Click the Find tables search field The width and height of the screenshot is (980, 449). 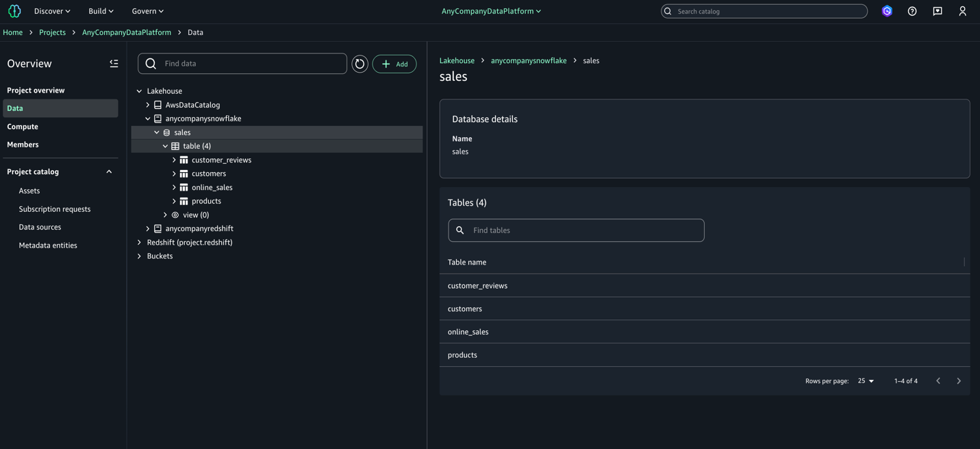pyautogui.click(x=576, y=230)
